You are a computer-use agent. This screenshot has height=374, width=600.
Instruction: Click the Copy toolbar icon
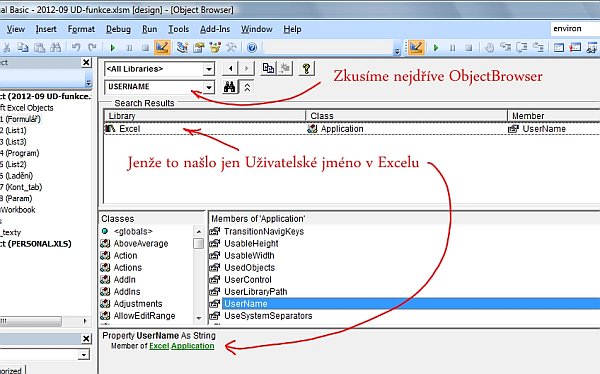click(23, 47)
